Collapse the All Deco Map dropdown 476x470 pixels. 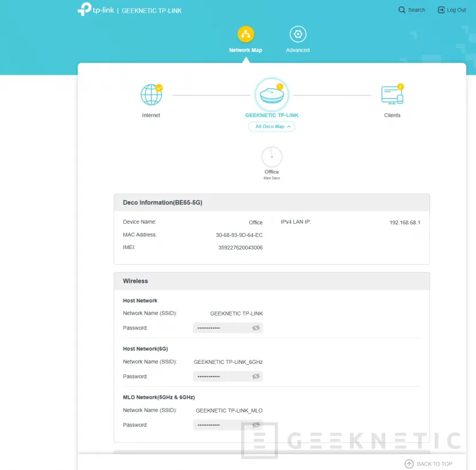pyautogui.click(x=272, y=126)
